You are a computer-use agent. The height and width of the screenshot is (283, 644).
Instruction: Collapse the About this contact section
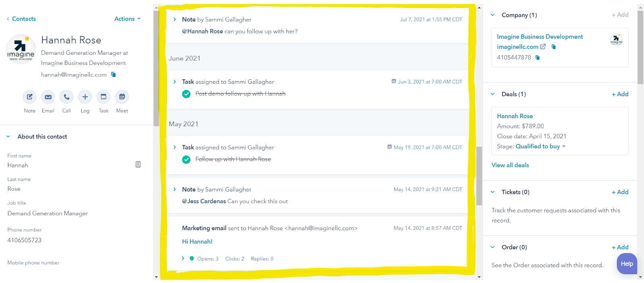tap(8, 137)
